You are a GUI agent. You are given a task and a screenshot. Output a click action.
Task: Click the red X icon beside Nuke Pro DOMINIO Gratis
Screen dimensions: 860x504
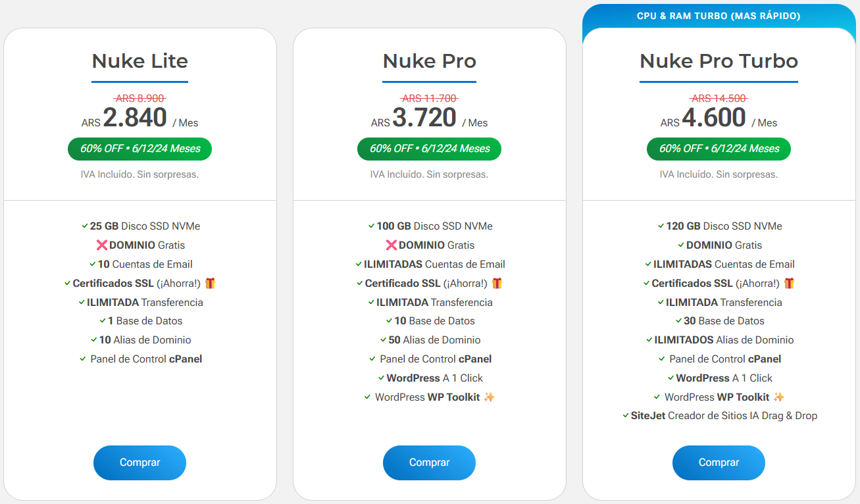[391, 245]
